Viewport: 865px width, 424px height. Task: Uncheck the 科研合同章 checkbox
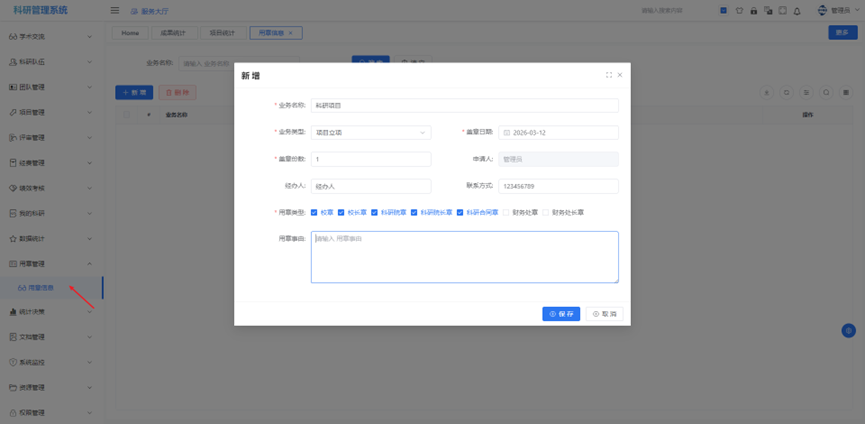tap(460, 212)
